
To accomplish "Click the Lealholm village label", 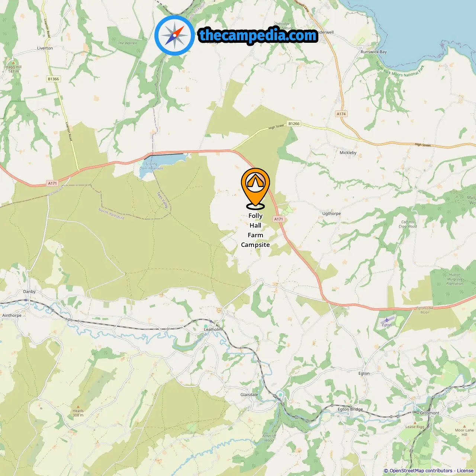I will pyautogui.click(x=213, y=329).
